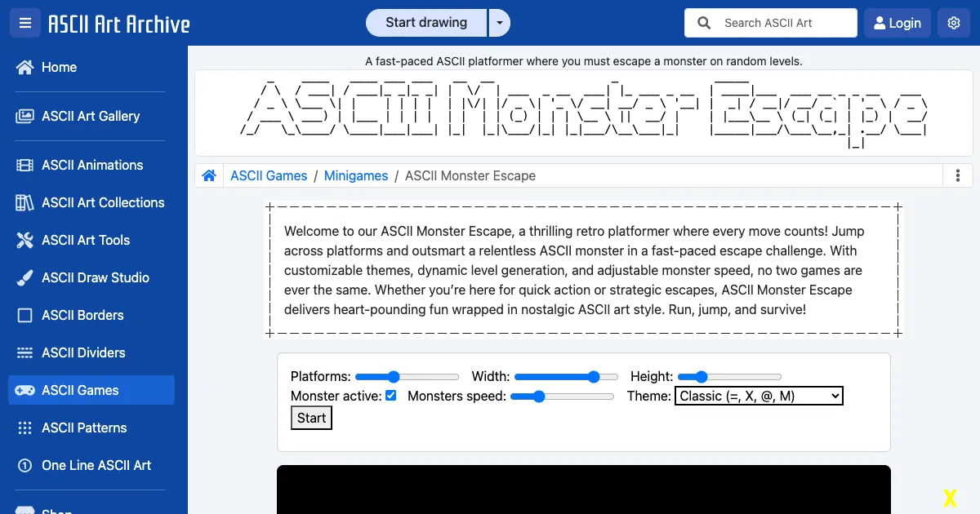Toggle the Monster active checkbox
Image resolution: width=980 pixels, height=514 pixels.
(x=391, y=396)
